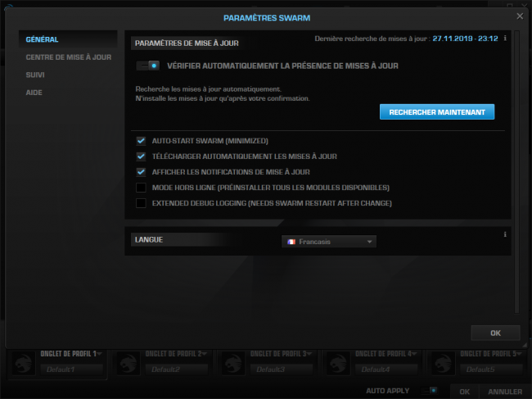Select the Roccat icon of profile tab 1
The height and width of the screenshot is (399, 532).
click(x=24, y=363)
